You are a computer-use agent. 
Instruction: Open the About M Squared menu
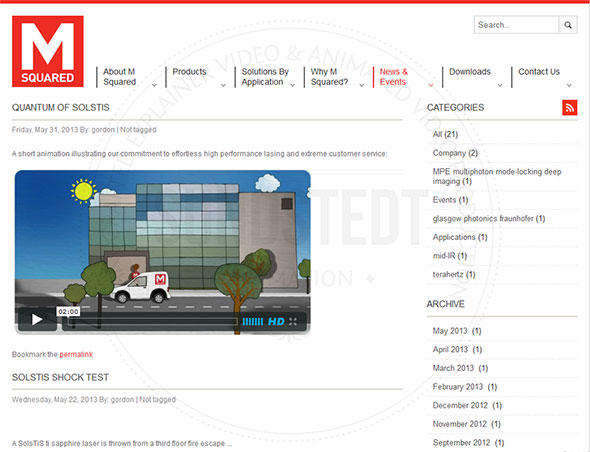click(x=119, y=77)
